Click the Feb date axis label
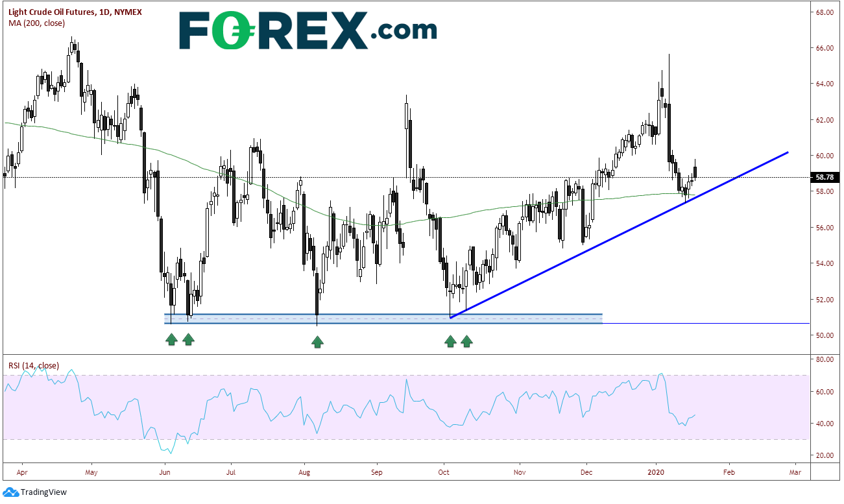The height and width of the screenshot is (504, 844). click(x=729, y=474)
